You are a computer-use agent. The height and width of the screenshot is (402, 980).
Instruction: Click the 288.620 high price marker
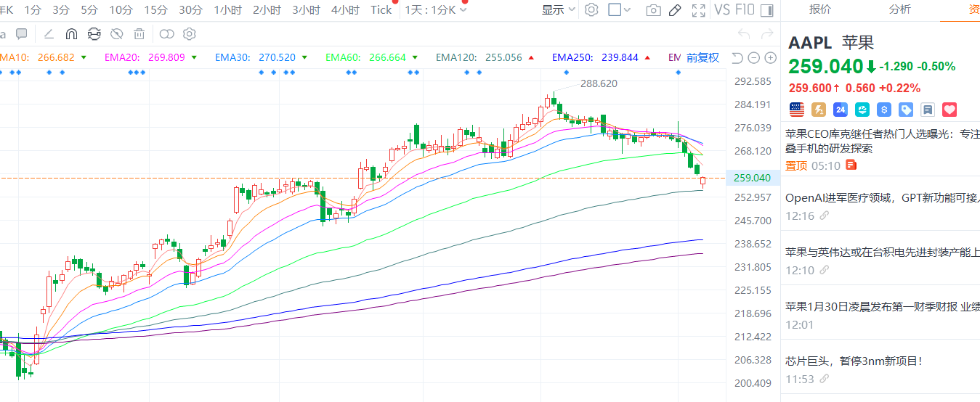(599, 83)
